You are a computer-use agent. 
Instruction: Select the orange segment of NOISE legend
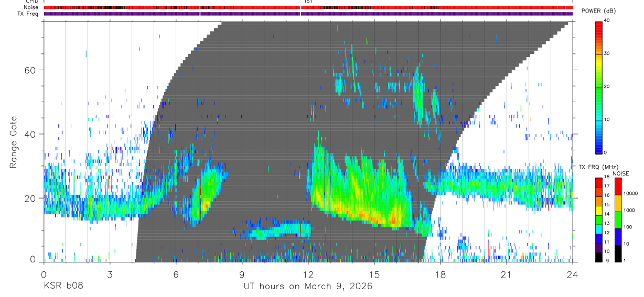click(617, 203)
